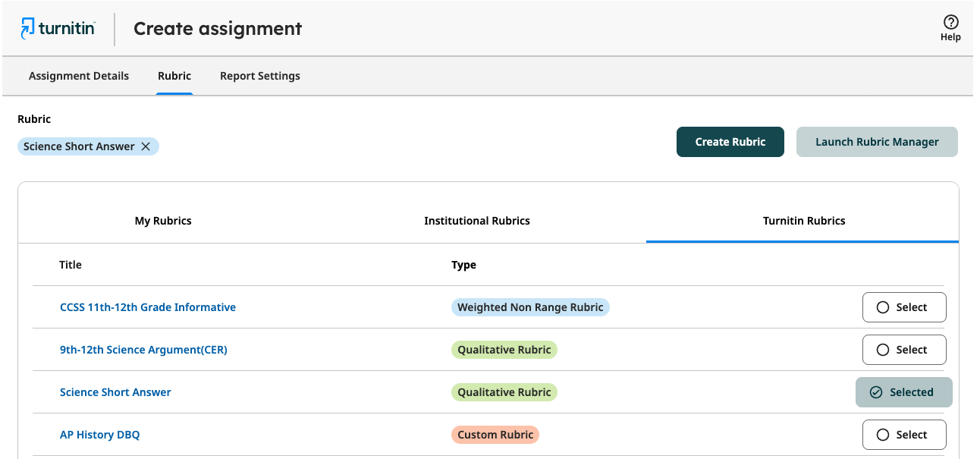
Task: Open the Help icon
Action: point(950,23)
